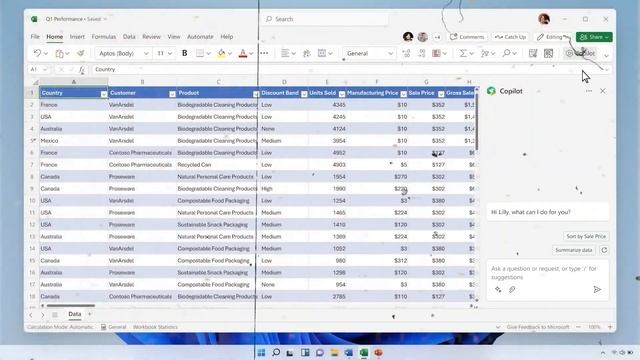The image size is (640, 360).
Task: Click the Copilot sparkle prompts icon
Action: pos(498,289)
